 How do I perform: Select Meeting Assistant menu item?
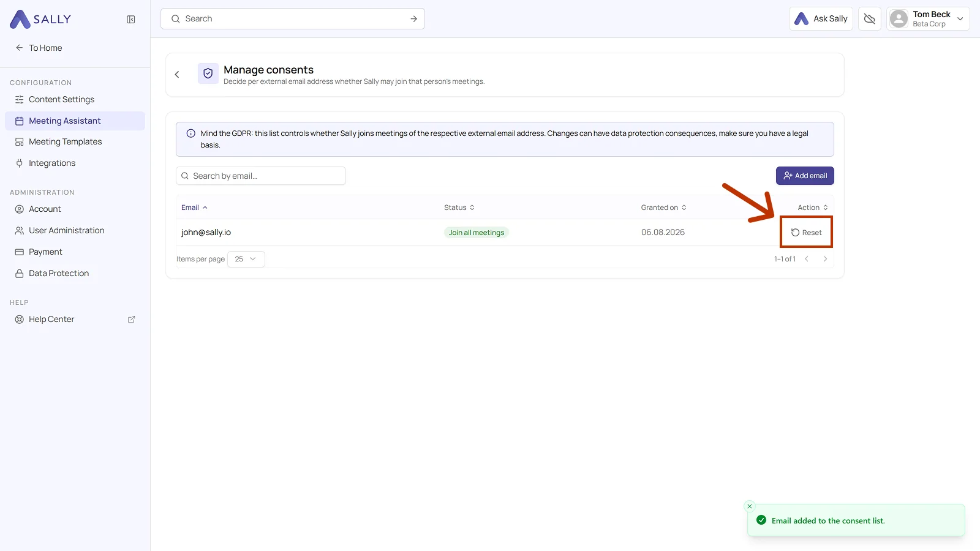point(75,121)
